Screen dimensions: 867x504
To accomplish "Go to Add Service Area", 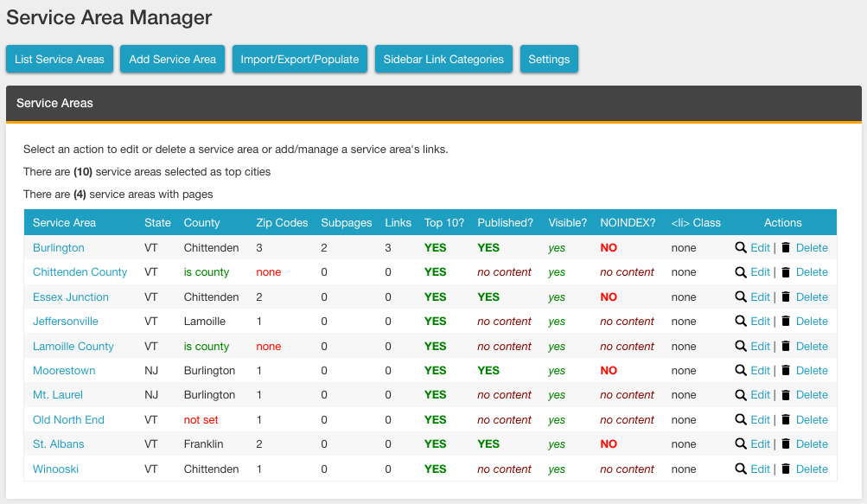I will 172,60.
